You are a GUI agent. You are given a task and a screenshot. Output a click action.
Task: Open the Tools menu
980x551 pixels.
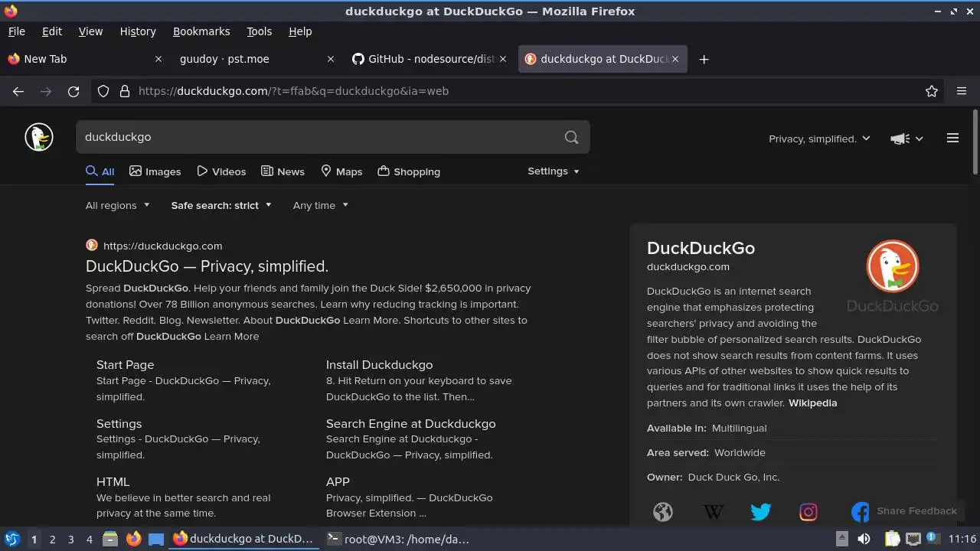pyautogui.click(x=259, y=31)
